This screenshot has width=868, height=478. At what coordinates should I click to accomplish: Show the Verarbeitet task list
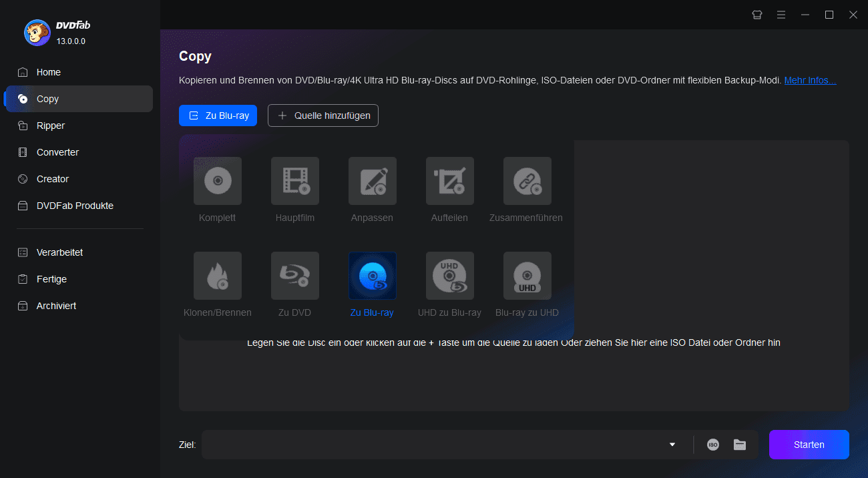[79, 252]
